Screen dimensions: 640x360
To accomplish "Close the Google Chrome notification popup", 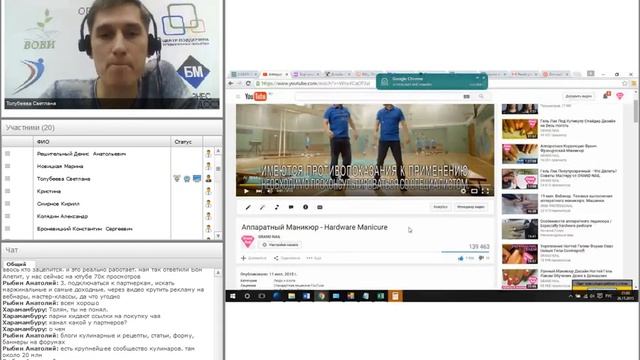I will [484, 78].
